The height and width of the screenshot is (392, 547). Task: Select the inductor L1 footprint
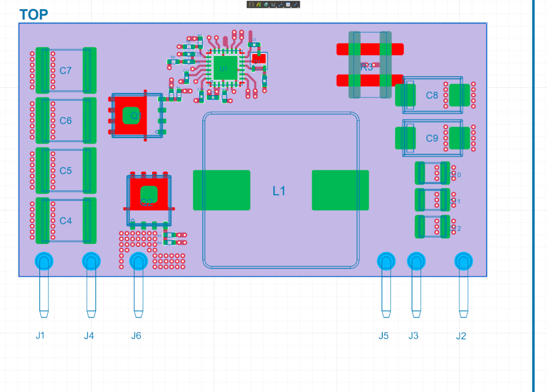click(280, 190)
